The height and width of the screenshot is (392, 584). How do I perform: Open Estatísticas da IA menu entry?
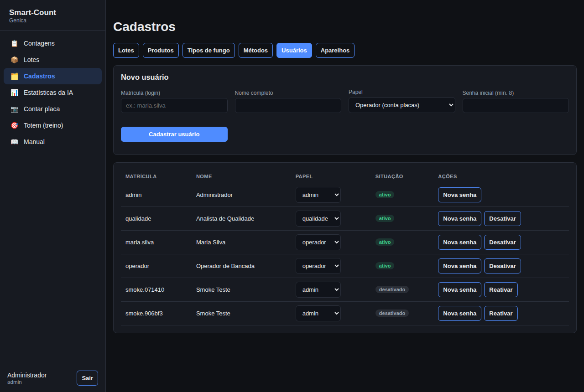pyautogui.click(x=52, y=93)
